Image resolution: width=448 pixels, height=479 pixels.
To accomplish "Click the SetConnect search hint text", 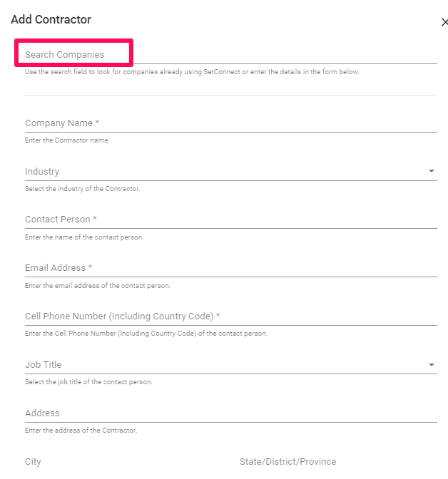I will [192, 72].
